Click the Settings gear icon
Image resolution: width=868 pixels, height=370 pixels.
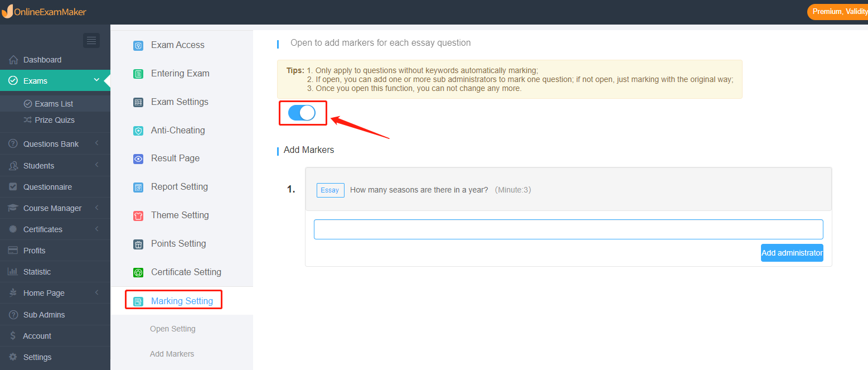coord(13,357)
